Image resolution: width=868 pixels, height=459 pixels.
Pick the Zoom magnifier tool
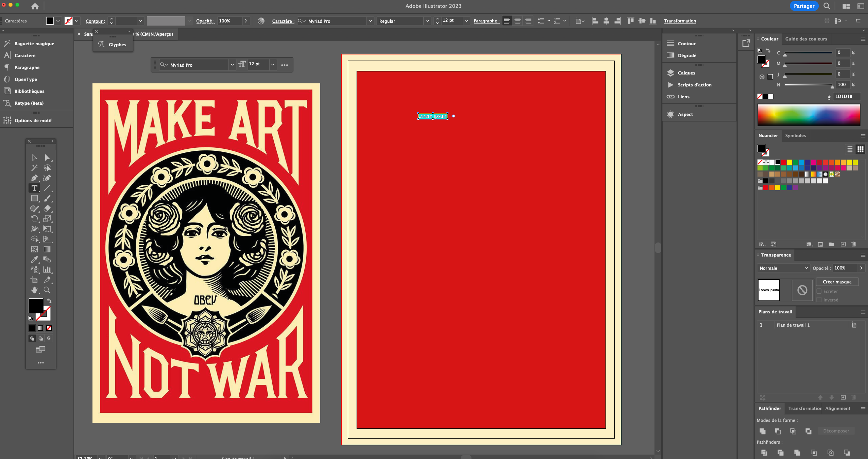[47, 290]
